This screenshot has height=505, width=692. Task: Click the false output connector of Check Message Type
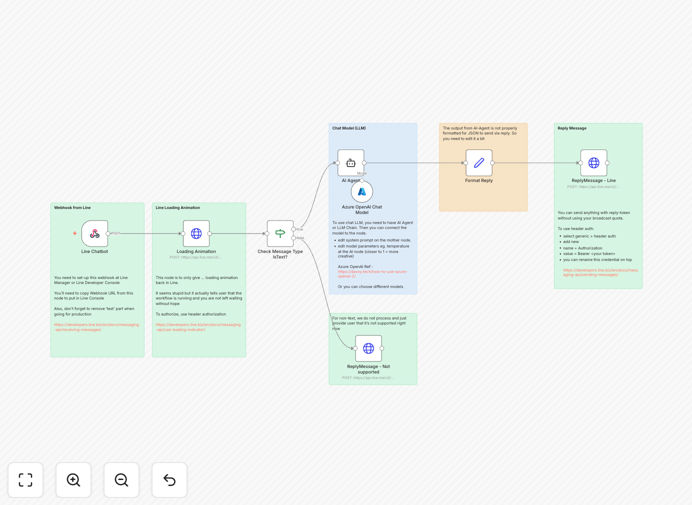(293, 238)
